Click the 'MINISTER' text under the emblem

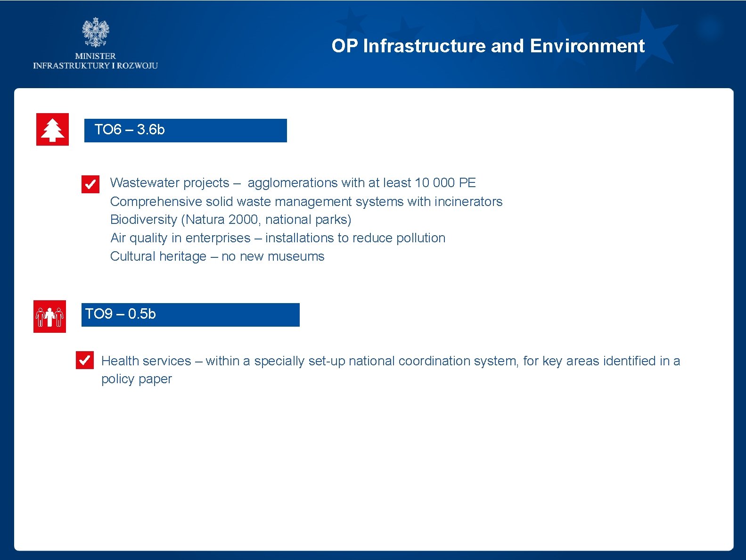95,56
